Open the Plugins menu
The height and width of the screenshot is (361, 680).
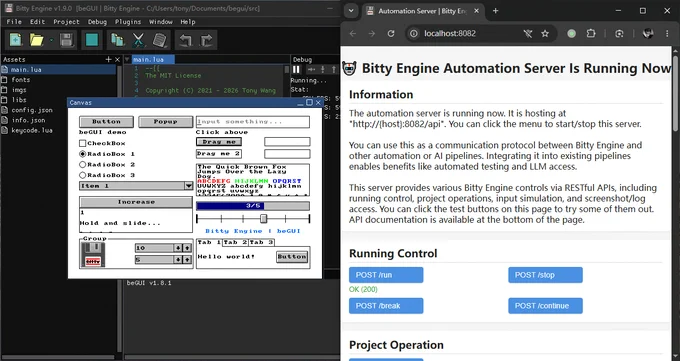click(x=128, y=22)
